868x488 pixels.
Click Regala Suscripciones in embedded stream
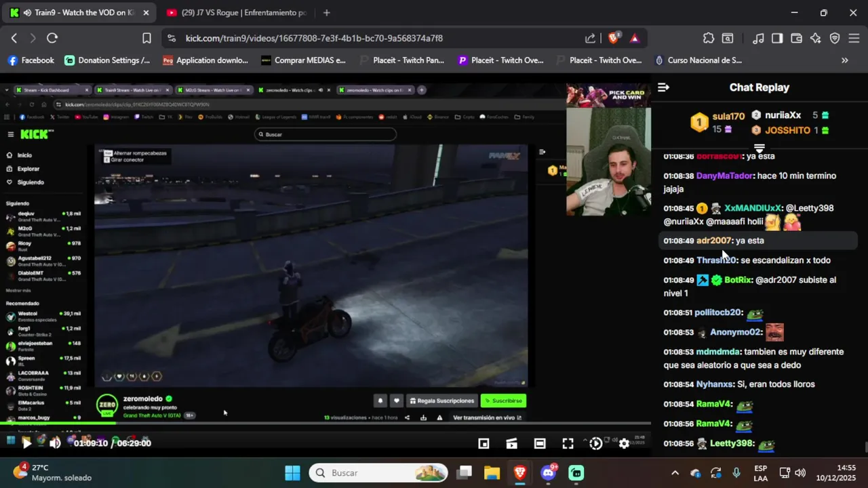coord(441,401)
